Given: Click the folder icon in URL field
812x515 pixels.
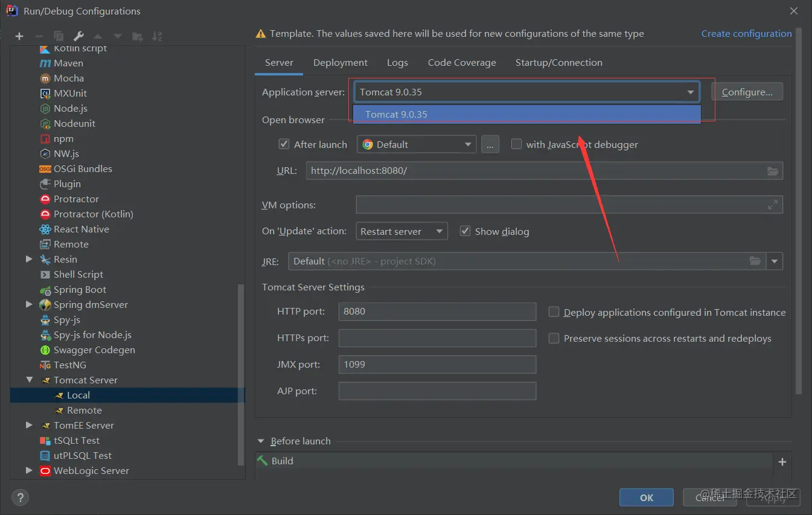Looking at the screenshot, I should (x=773, y=171).
